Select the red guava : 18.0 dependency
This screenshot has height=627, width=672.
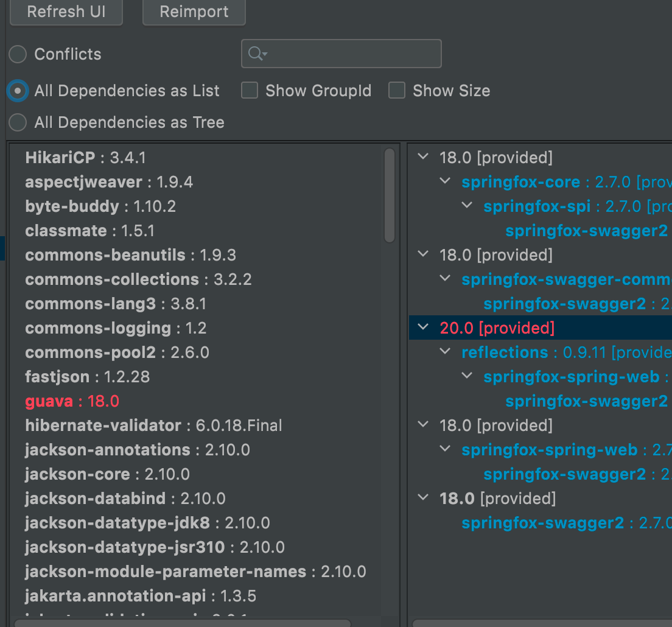pyautogui.click(x=72, y=402)
